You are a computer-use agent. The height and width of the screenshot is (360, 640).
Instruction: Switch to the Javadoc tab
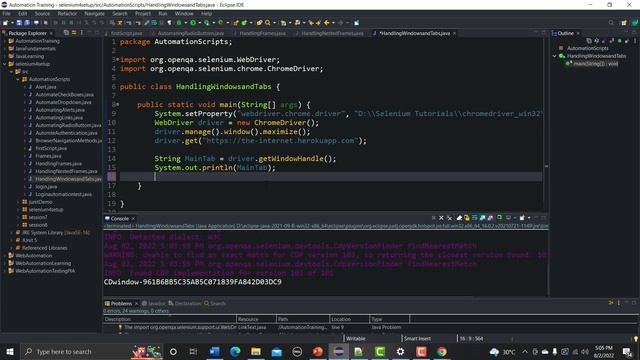point(154,303)
